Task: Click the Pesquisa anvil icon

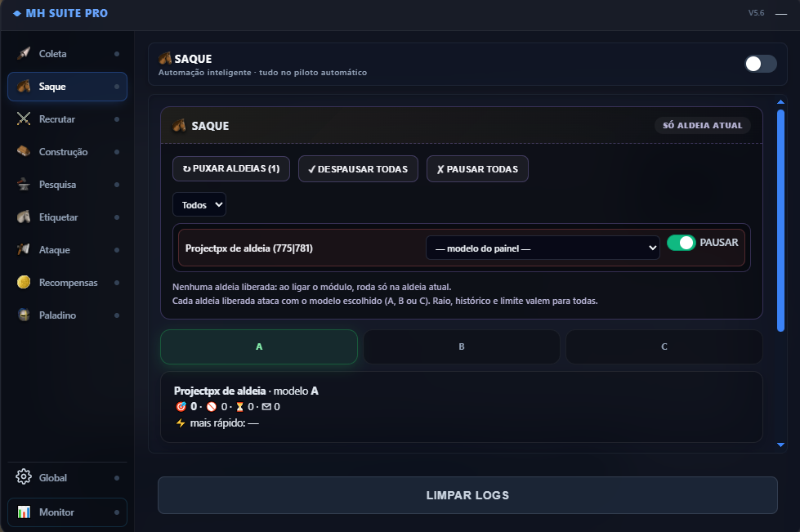Action: pyautogui.click(x=24, y=184)
